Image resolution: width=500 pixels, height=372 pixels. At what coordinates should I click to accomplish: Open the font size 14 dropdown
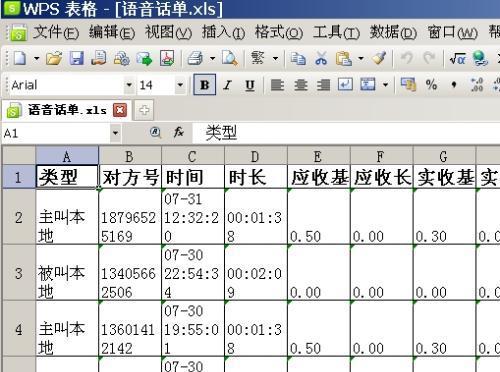pyautogui.click(x=180, y=85)
